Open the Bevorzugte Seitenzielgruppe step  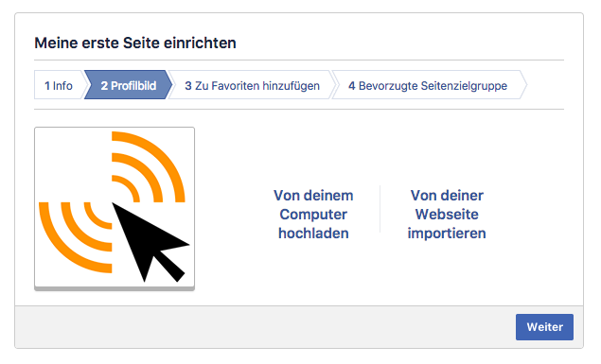pyautogui.click(x=428, y=85)
